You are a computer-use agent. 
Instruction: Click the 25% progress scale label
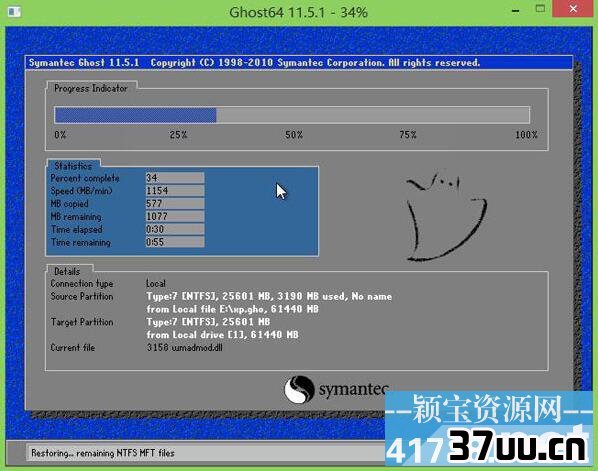pos(178,135)
